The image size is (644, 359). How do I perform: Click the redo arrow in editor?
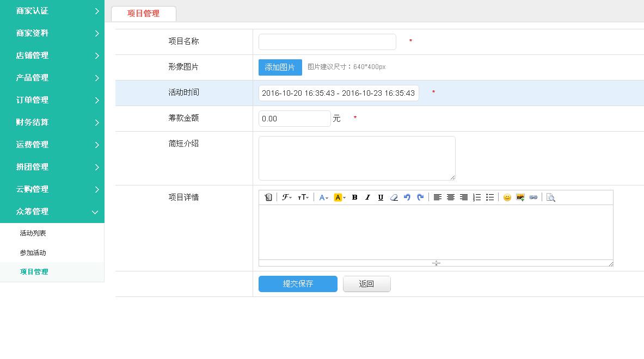pos(420,197)
